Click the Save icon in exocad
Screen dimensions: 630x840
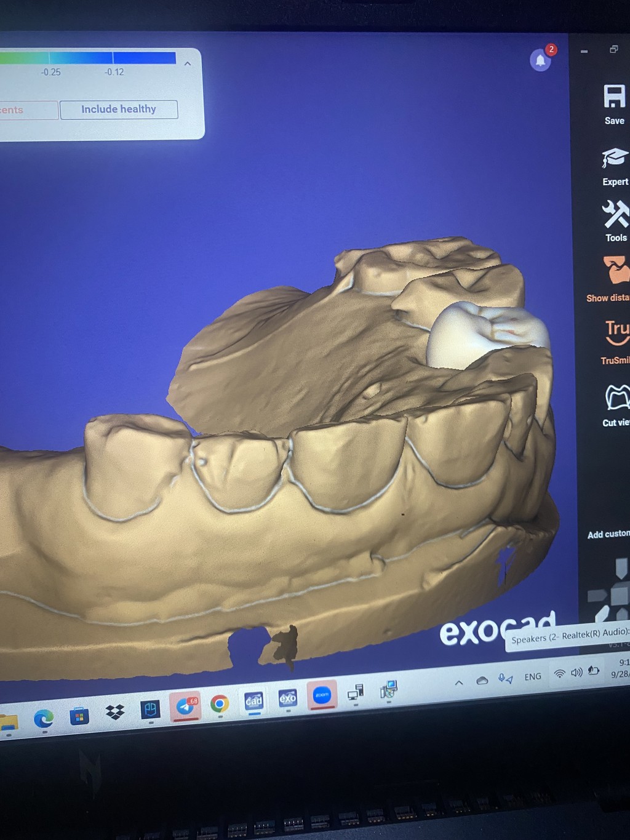coord(614,97)
